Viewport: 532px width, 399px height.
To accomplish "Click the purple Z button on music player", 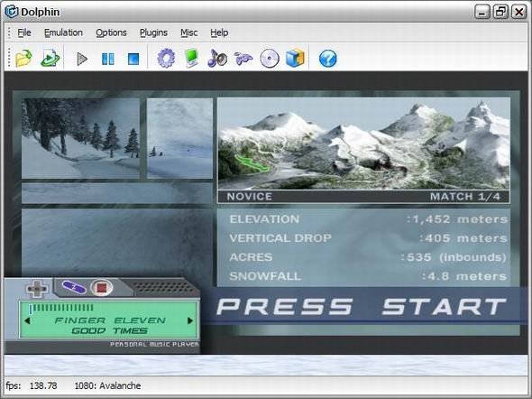I will pos(74,288).
